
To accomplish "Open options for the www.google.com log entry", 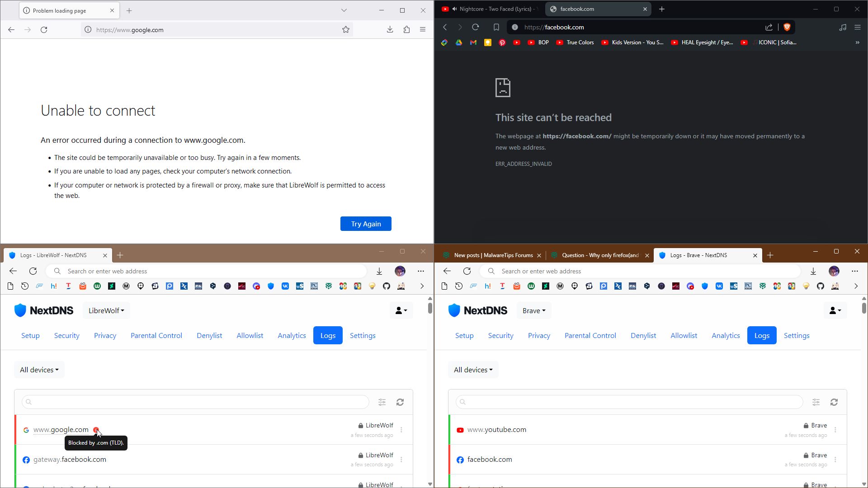I will click(x=401, y=430).
